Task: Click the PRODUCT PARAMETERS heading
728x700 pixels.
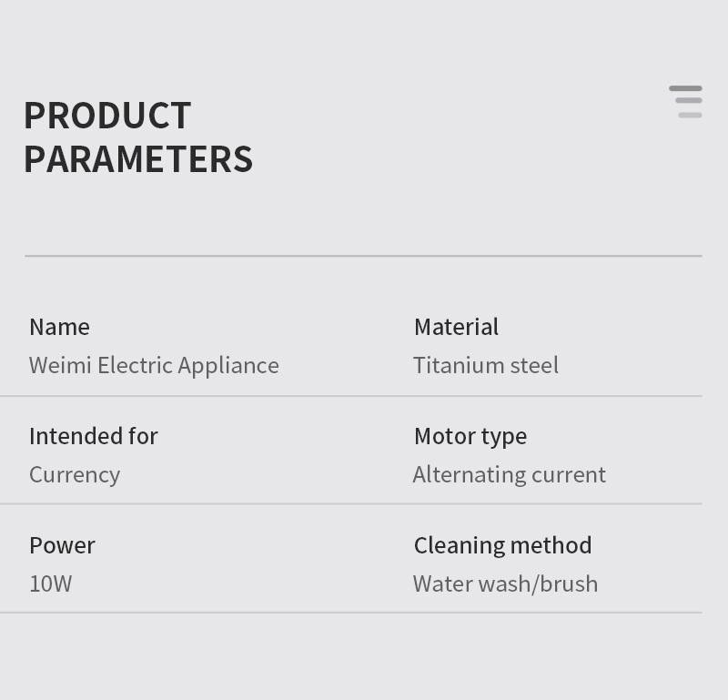Action: tap(138, 137)
